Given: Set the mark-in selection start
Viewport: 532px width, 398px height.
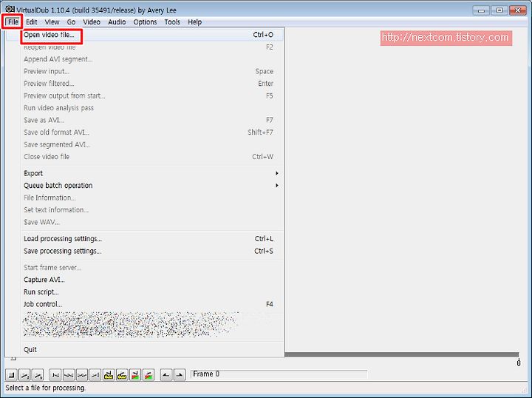Looking at the screenshot, I should tap(166, 375).
